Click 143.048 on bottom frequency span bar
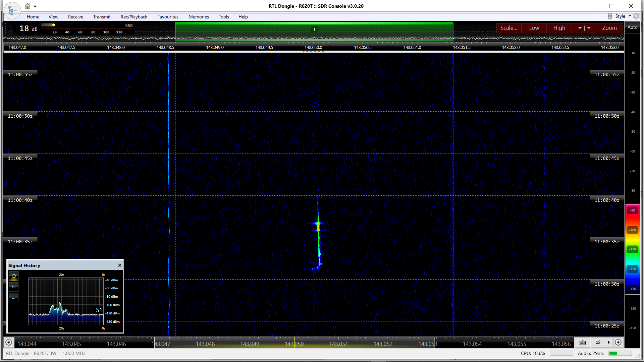644x362 pixels. [x=205, y=344]
